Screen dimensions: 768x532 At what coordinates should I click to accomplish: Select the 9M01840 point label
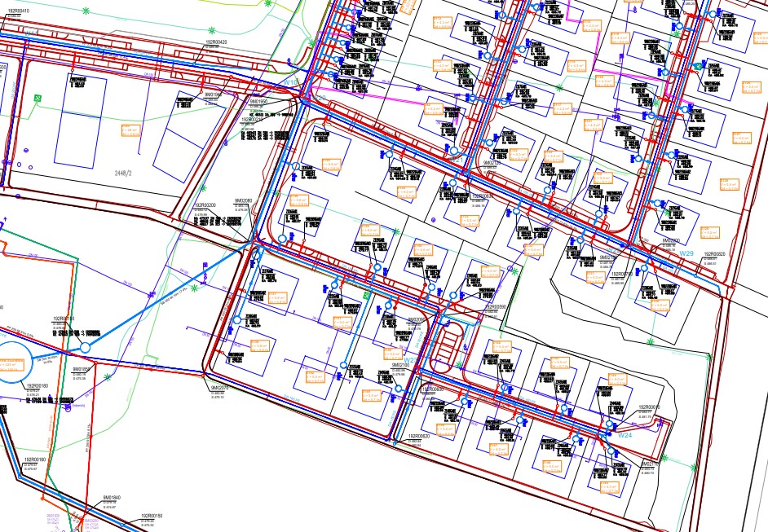pyautogui.click(x=111, y=497)
